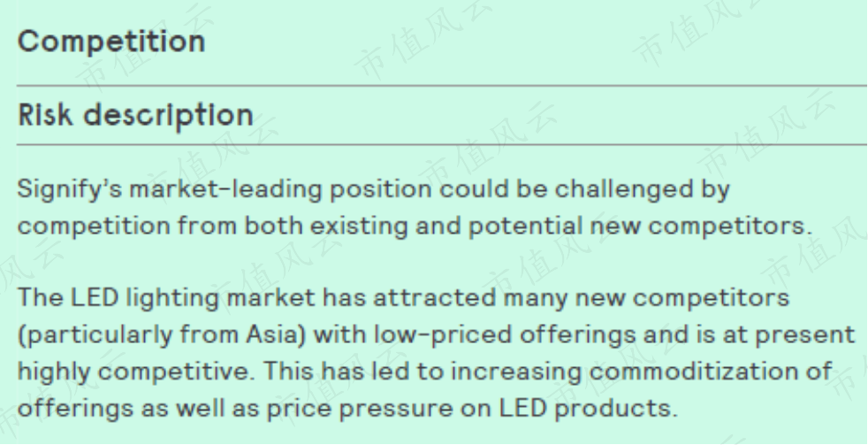Click the word increasing
This screenshot has height=445, width=868.
pos(516,372)
